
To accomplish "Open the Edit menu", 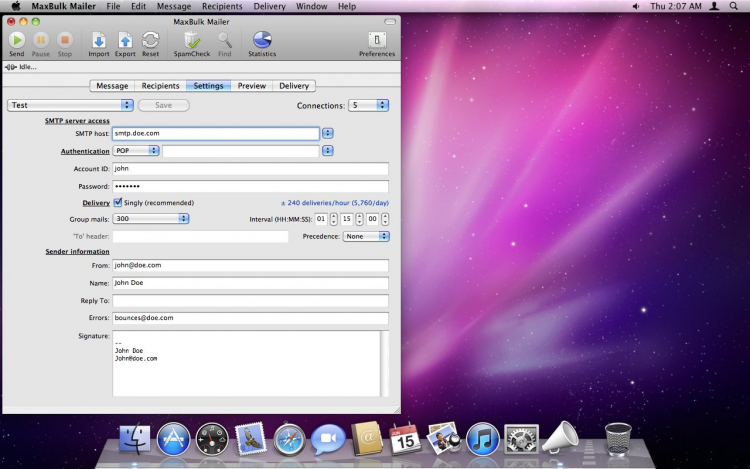I will pyautogui.click(x=138, y=6).
